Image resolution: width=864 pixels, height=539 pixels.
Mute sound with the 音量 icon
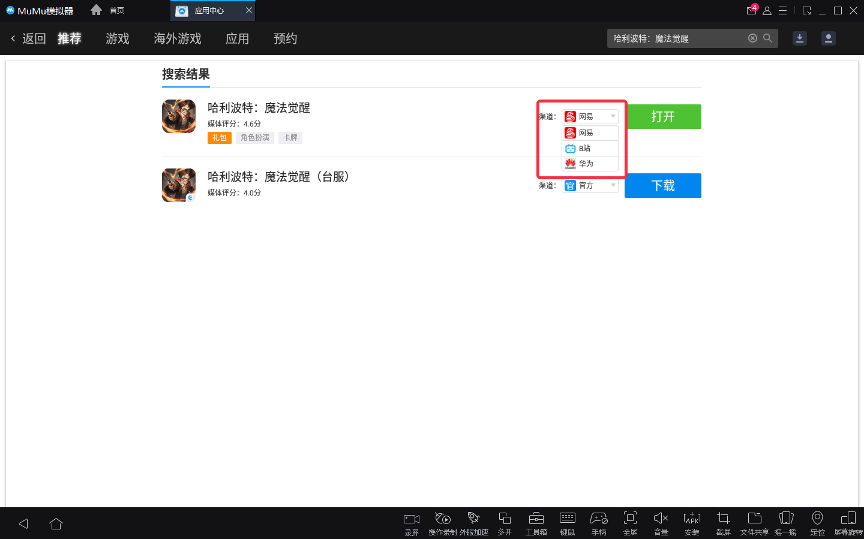click(x=660, y=518)
